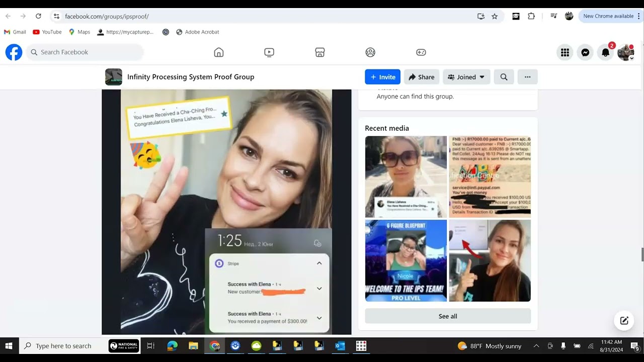This screenshot has width=644, height=362.
Task: Open the Joined dropdown
Action: (466, 77)
